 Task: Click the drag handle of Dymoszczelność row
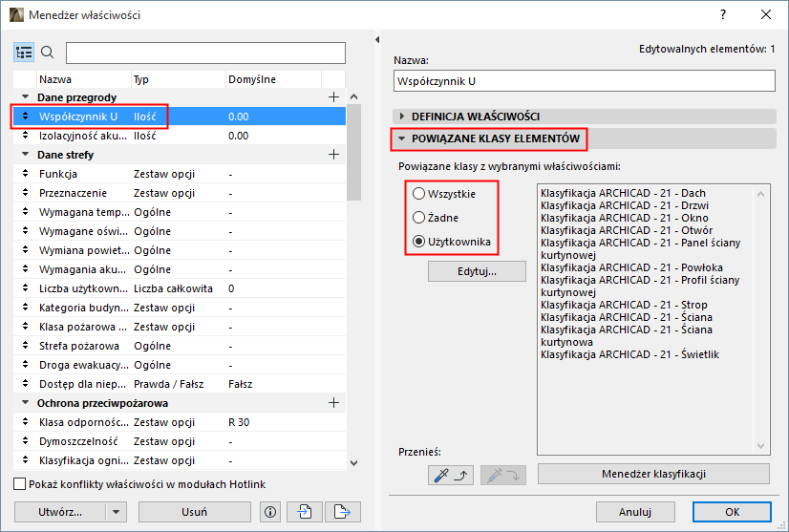pyautogui.click(x=25, y=441)
